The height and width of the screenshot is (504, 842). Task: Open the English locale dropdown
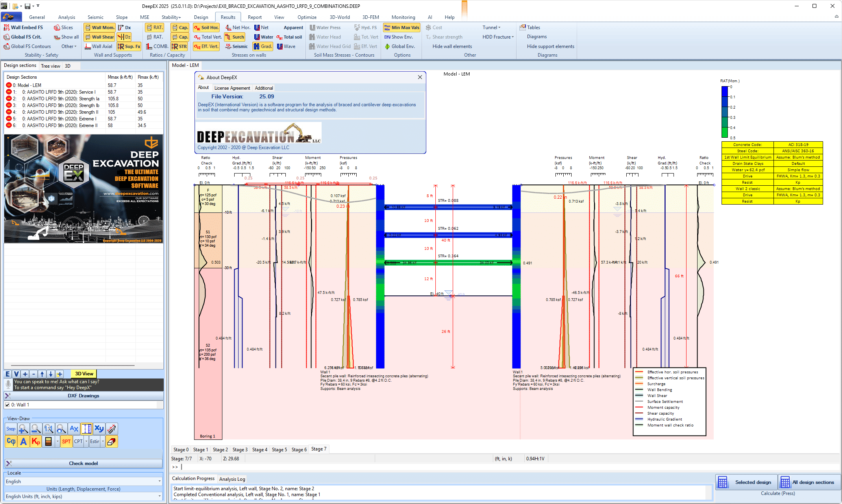pos(159,481)
